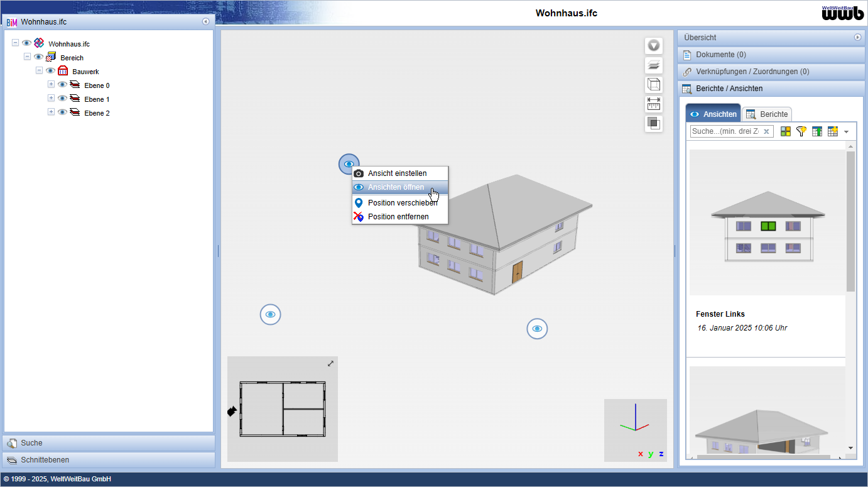Toggle visibility of Bauwerk node
Screen dimensions: 868x487
50,71
